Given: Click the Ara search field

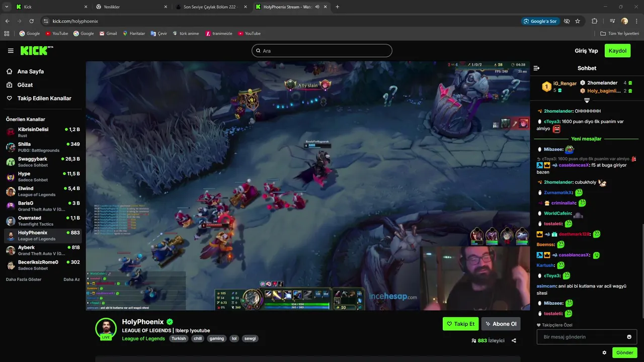Looking at the screenshot, I should point(322,51).
